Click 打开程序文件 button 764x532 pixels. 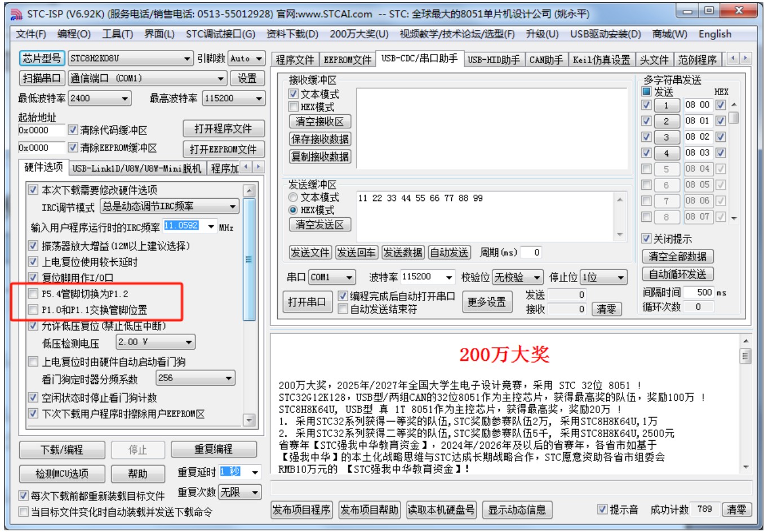(224, 129)
